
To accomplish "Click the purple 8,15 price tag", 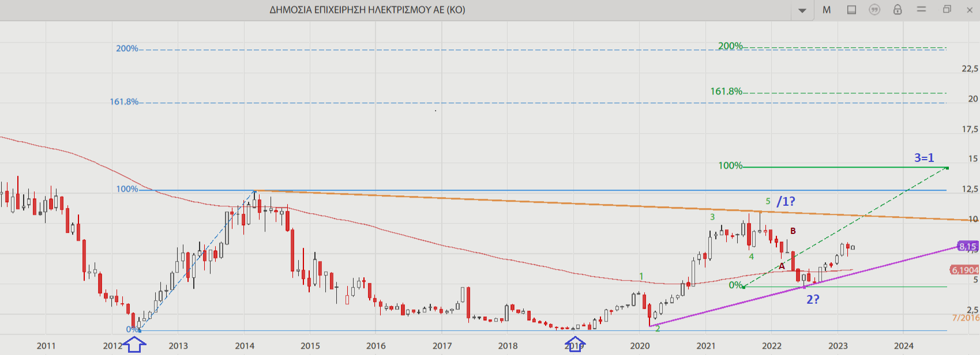I will pyautogui.click(x=967, y=246).
